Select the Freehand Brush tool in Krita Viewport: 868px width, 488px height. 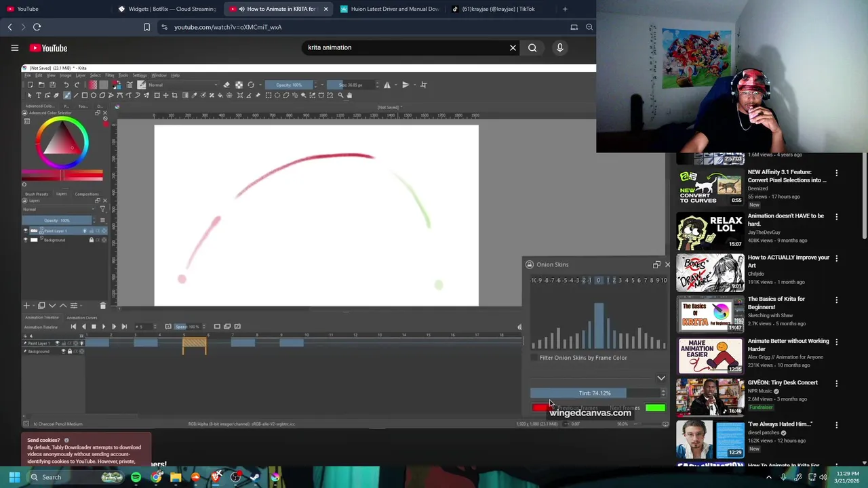tap(67, 96)
